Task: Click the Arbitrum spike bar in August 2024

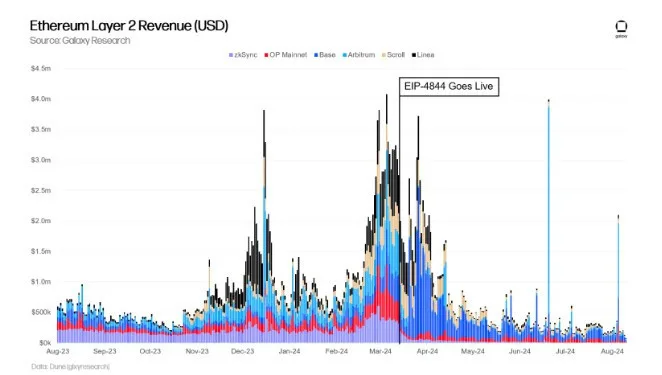Action: click(x=618, y=279)
